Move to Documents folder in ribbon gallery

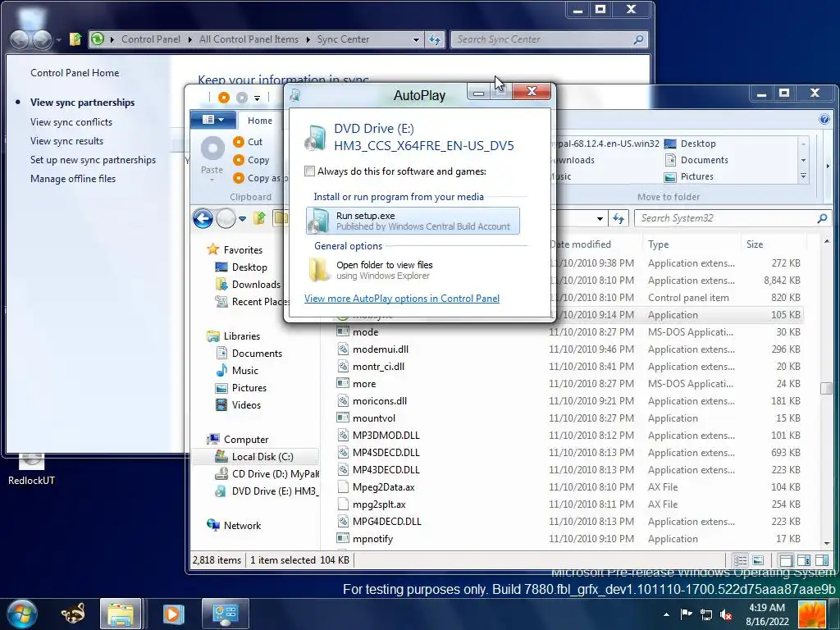click(x=696, y=160)
